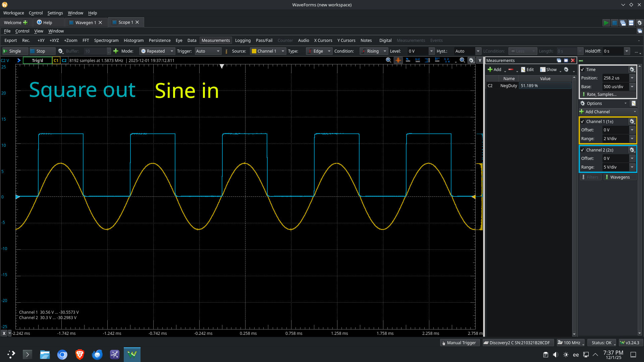Open the trigger Condition Rising dropdown
The width and height of the screenshot is (644, 362).
(x=374, y=51)
